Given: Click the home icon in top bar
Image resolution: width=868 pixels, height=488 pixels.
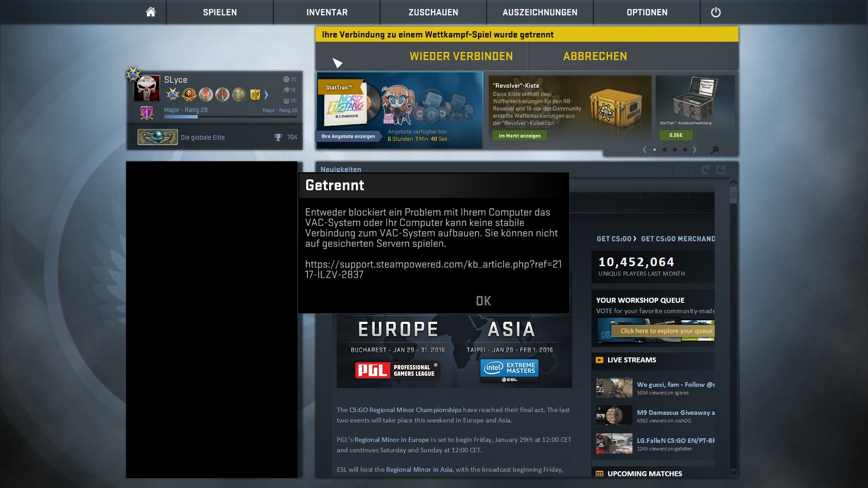Looking at the screenshot, I should 151,12.
